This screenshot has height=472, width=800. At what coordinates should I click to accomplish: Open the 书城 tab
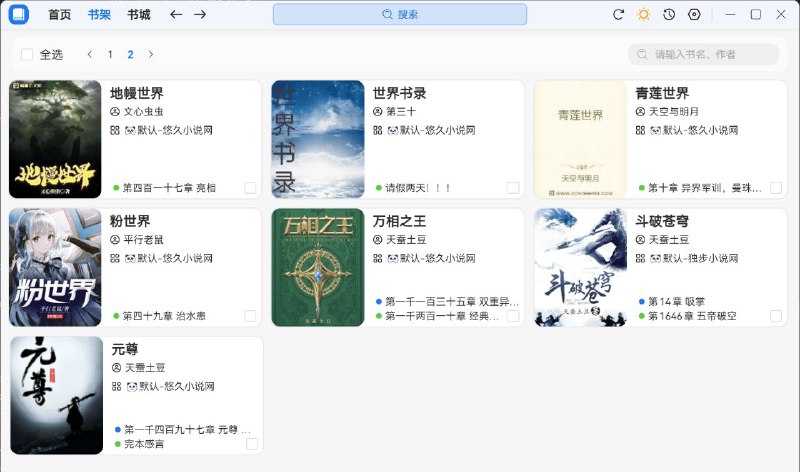139,14
